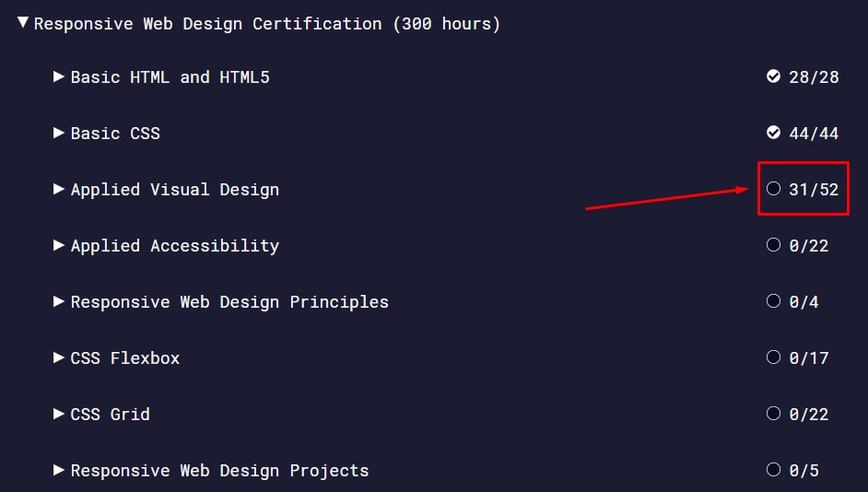Viewport: 868px width, 492px height.
Task: Click the 44/44 progress count
Action: tap(814, 134)
